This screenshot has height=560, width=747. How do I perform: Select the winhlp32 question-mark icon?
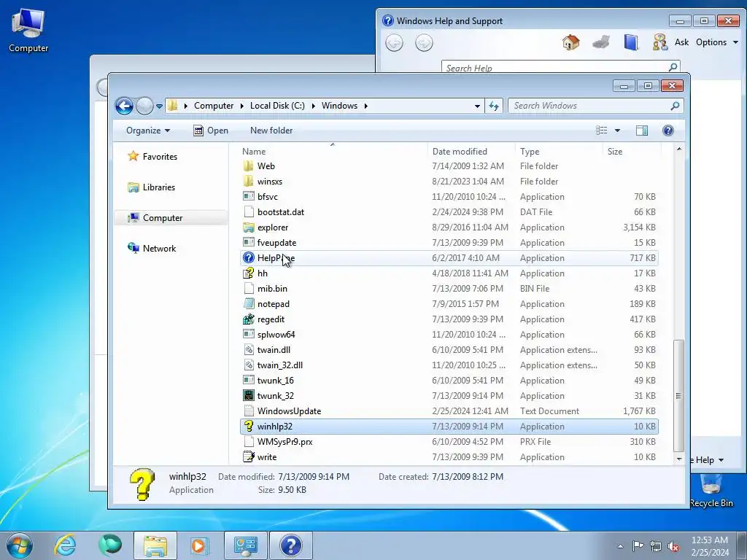tap(248, 426)
